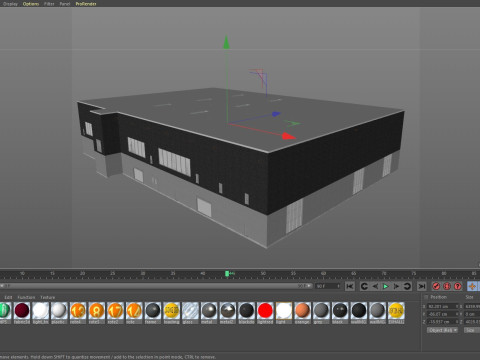Viewport: 480px width, 360px height.
Task: Open the material manager Edit menu
Action: point(8,297)
